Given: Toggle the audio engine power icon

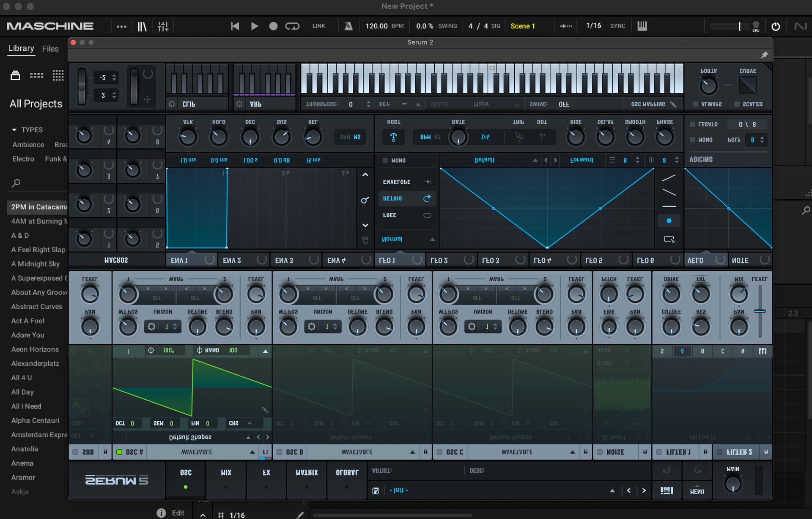Looking at the screenshot, I should click(x=776, y=26).
